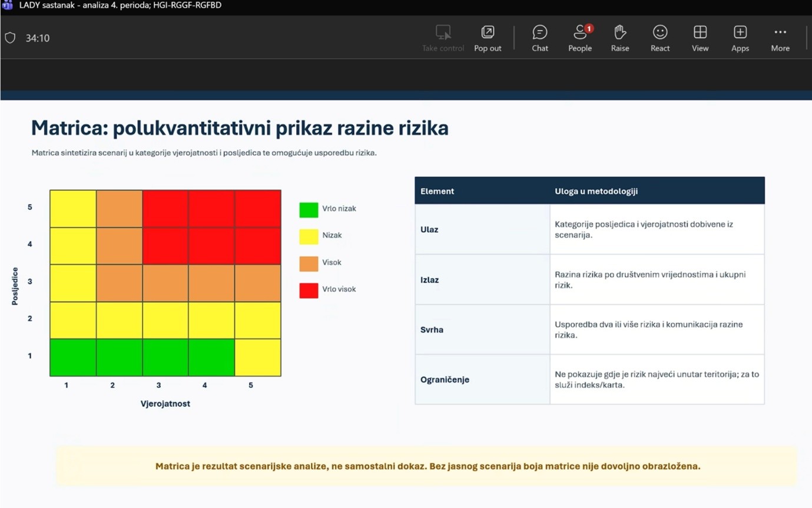This screenshot has height=508, width=812.
Task: Click the red Vrlo visok legend swatch
Action: tap(309, 289)
